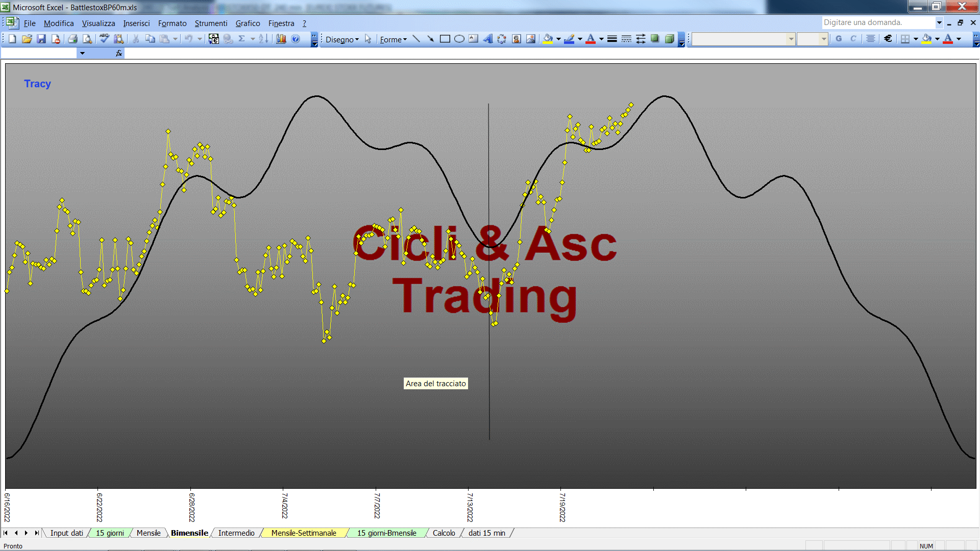Screen dimensions: 980x551
Task: Insert a Text Box from Drawing toolbar
Action: pyautogui.click(x=473, y=39)
